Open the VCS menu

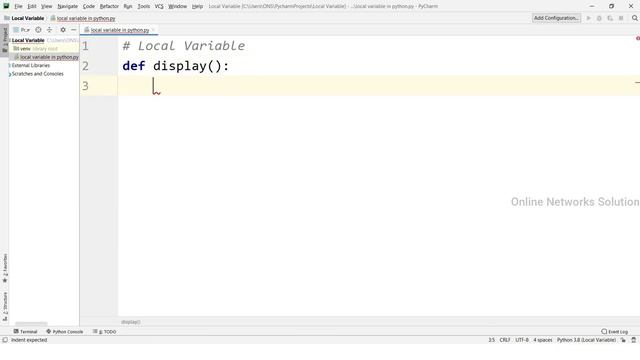(159, 6)
